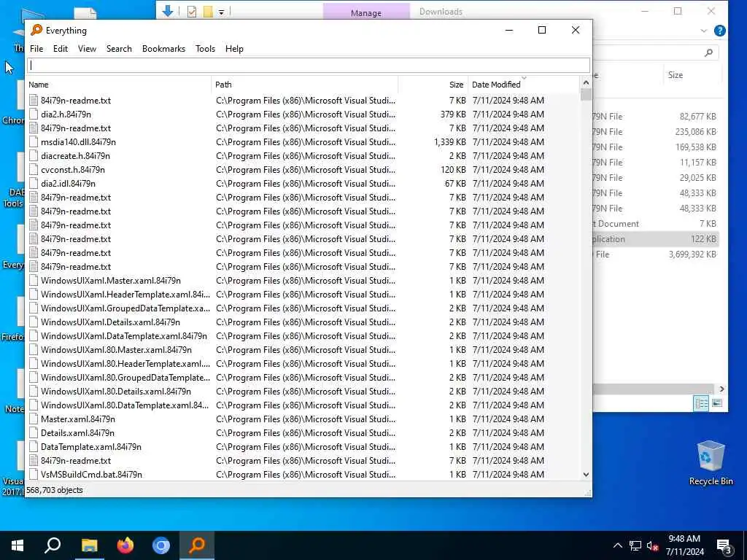
Task: Sort by Date Modified column header
Action: click(x=523, y=85)
